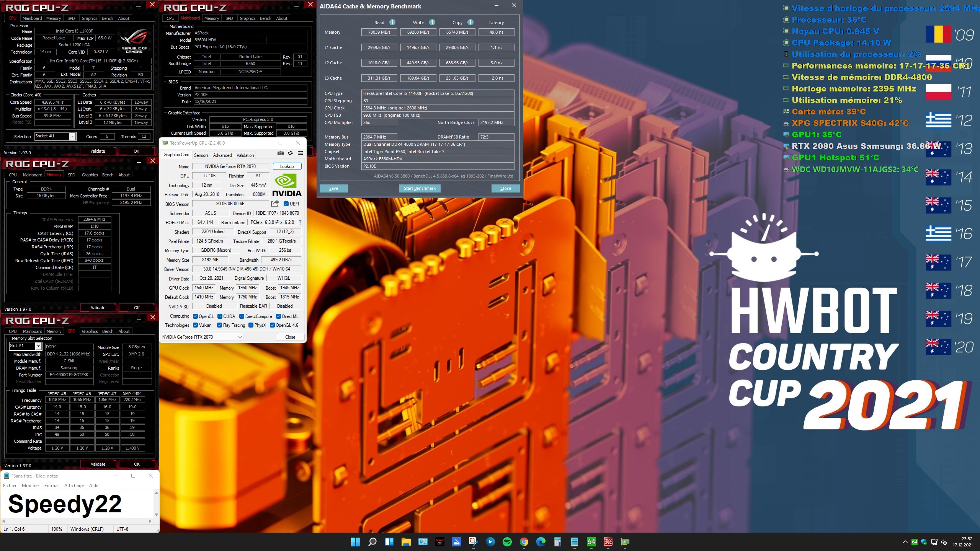Click the Read info icon in AIDA64
The image size is (980, 551).
(x=392, y=22)
